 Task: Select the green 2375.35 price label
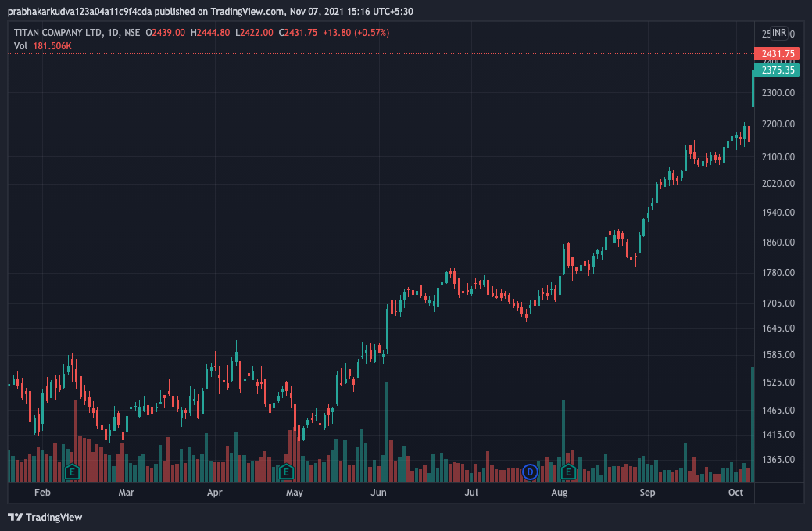coord(778,70)
